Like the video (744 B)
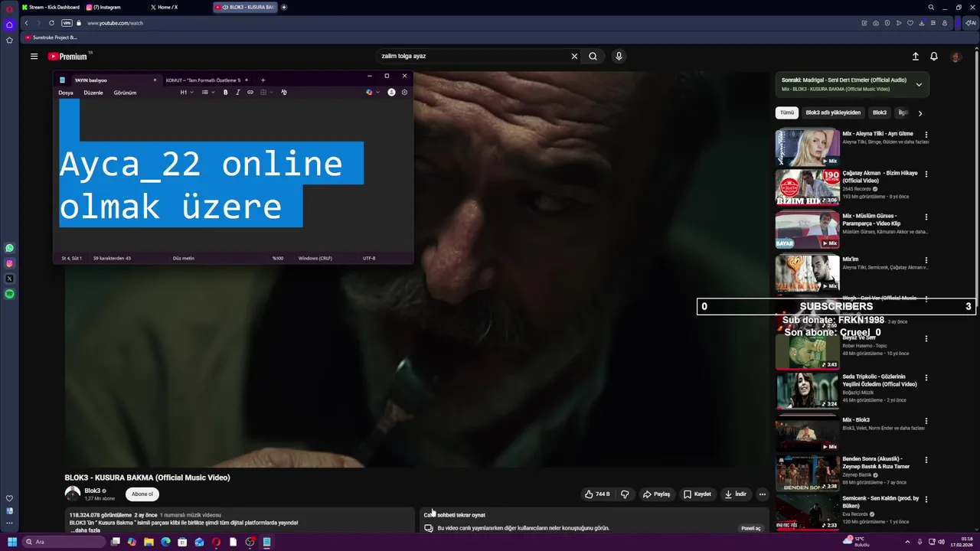 [x=597, y=494]
